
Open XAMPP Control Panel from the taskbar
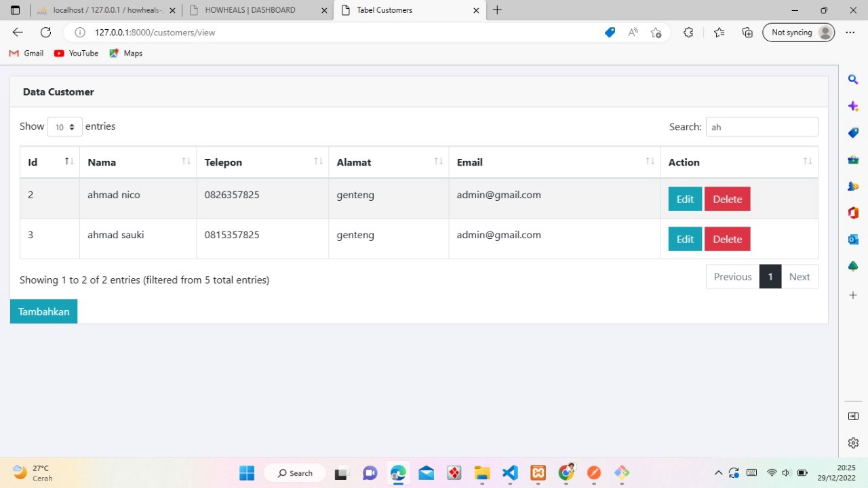click(538, 472)
